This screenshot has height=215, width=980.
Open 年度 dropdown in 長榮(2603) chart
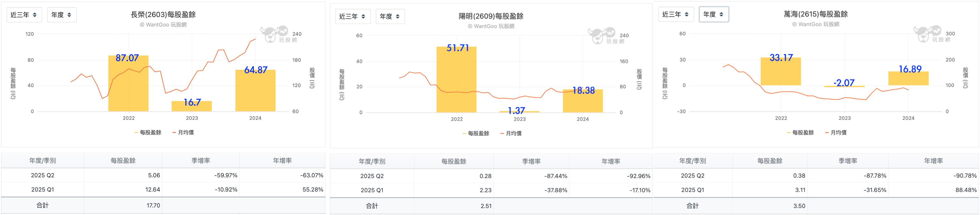click(62, 15)
